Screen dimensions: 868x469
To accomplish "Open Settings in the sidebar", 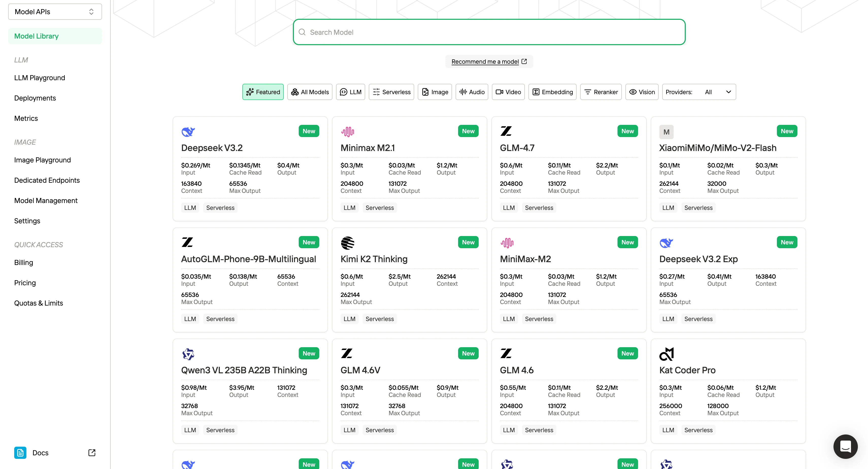I will pyautogui.click(x=27, y=221).
